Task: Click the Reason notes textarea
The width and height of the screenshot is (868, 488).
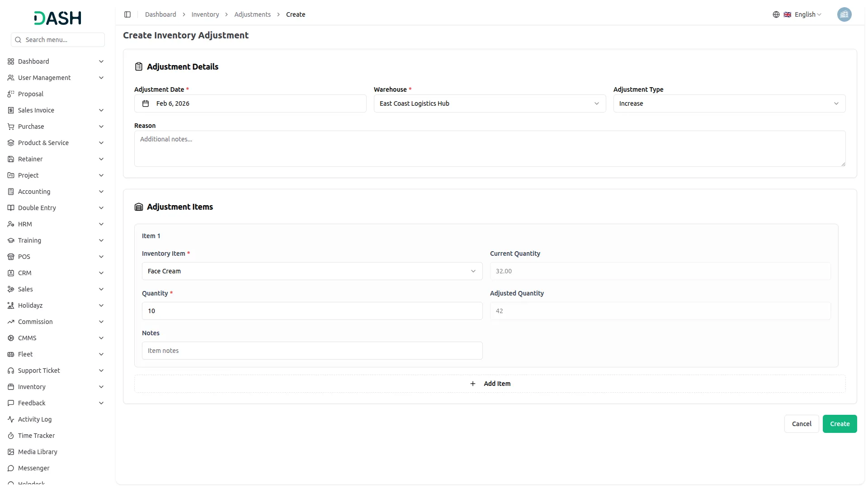Action: (x=489, y=149)
